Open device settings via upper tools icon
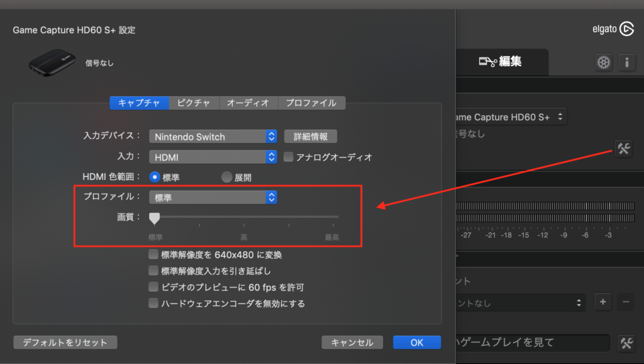The image size is (644, 364). pos(624,149)
